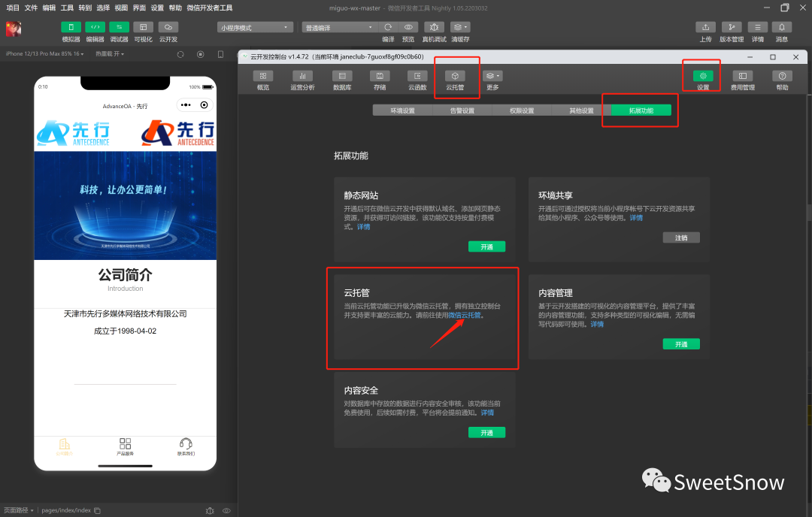The height and width of the screenshot is (517, 812).
Task: Open 版本管理 version control
Action: coord(732,28)
